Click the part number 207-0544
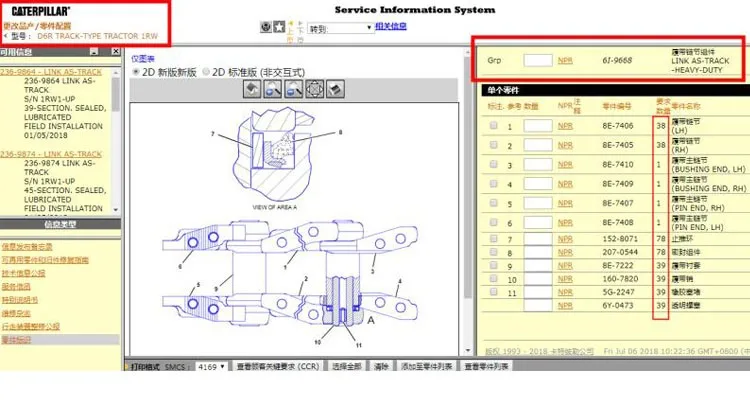 (x=619, y=252)
